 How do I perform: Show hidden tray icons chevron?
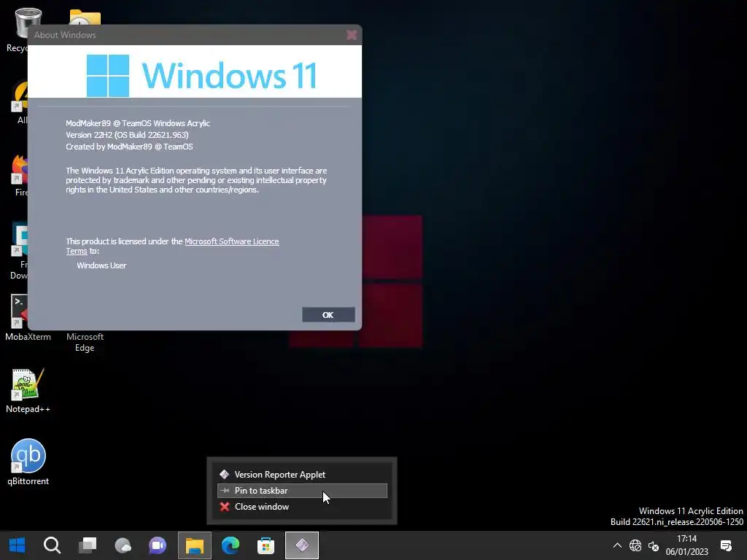tap(617, 545)
